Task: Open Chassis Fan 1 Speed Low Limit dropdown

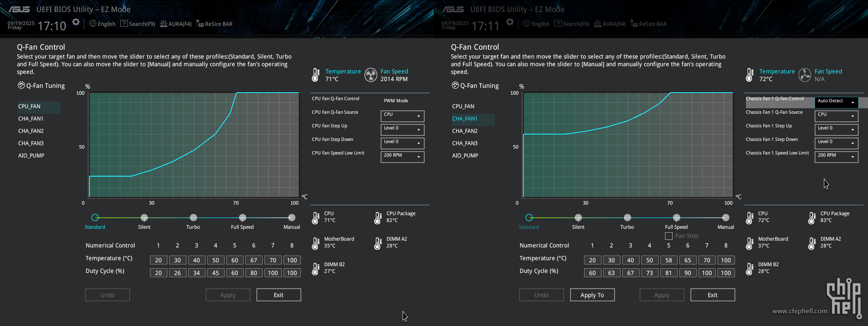Action: (837, 157)
